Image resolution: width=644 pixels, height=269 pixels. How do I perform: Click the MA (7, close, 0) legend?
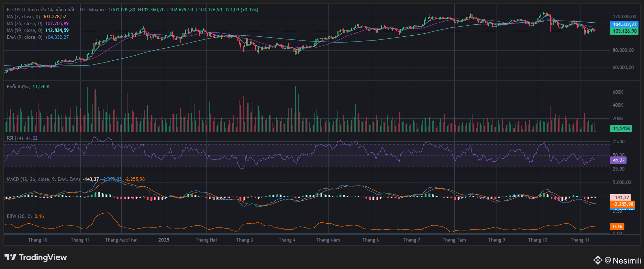pos(23,16)
